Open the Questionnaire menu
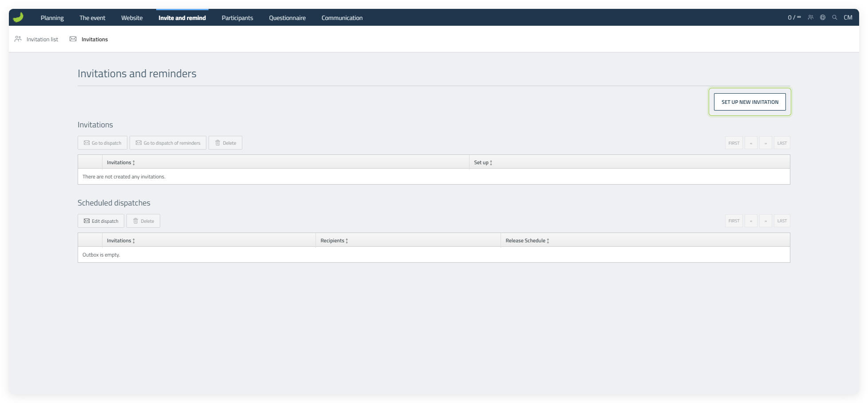Screen dimensions: 868x403 click(x=287, y=18)
